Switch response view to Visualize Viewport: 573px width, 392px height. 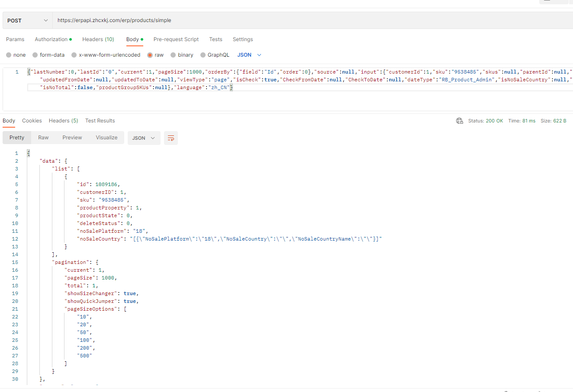[107, 138]
